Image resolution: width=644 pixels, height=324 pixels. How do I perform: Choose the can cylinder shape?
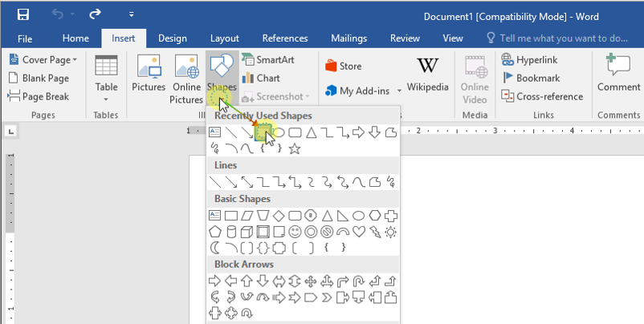coord(230,232)
